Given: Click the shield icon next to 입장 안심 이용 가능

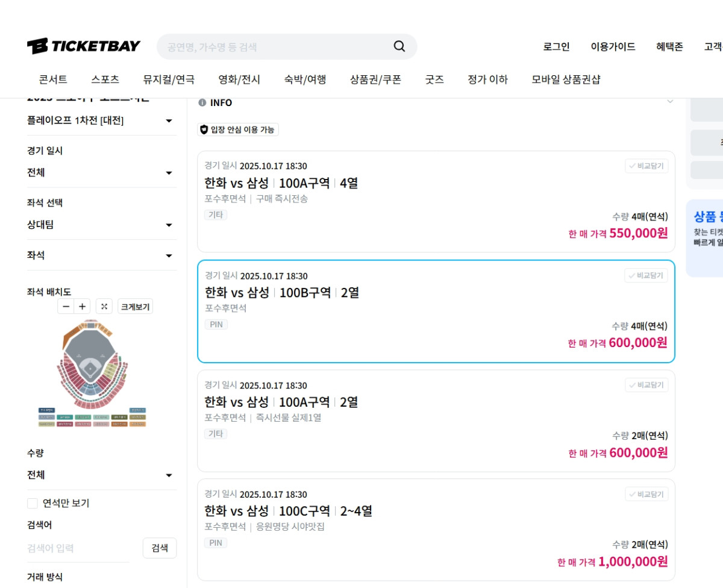Looking at the screenshot, I should 205,129.
